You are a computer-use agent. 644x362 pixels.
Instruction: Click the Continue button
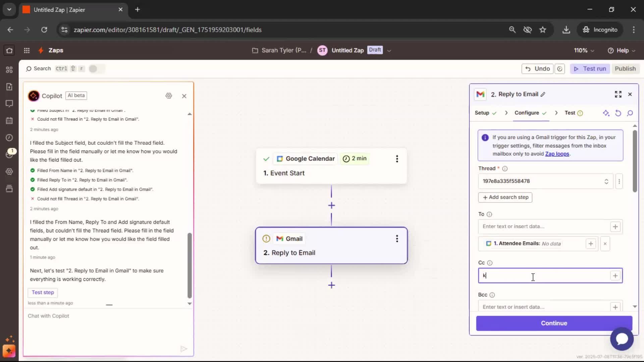[554, 323]
